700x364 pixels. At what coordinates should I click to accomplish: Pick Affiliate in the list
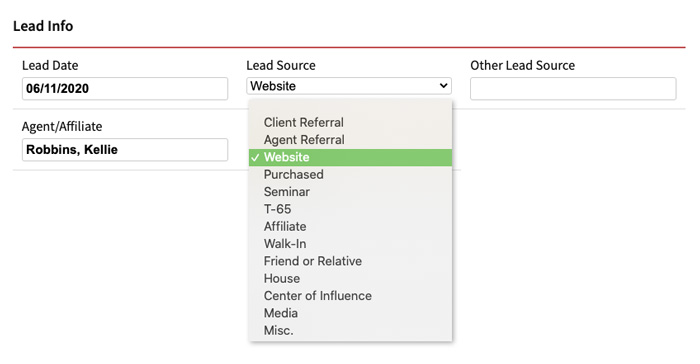point(350,226)
